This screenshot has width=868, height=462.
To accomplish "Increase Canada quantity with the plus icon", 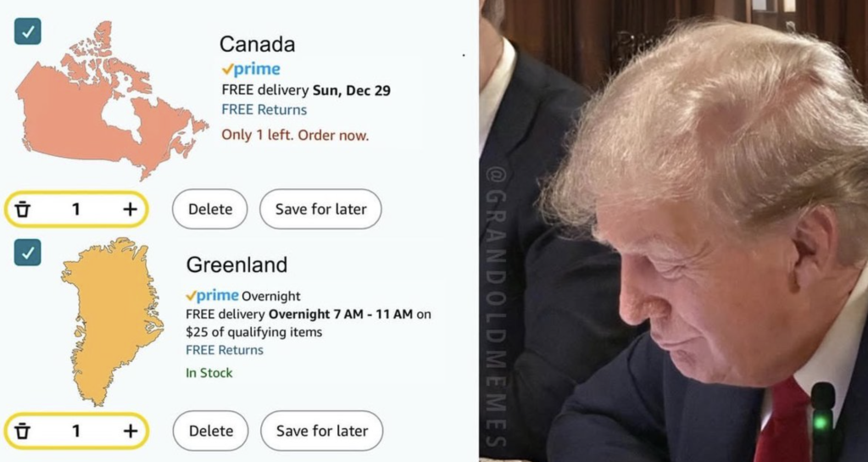I will point(130,209).
